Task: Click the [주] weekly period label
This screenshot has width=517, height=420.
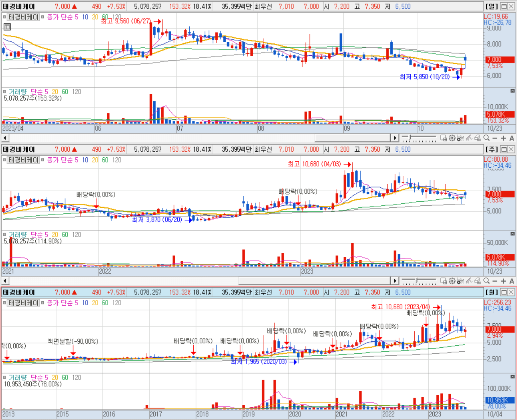Action: (492, 149)
